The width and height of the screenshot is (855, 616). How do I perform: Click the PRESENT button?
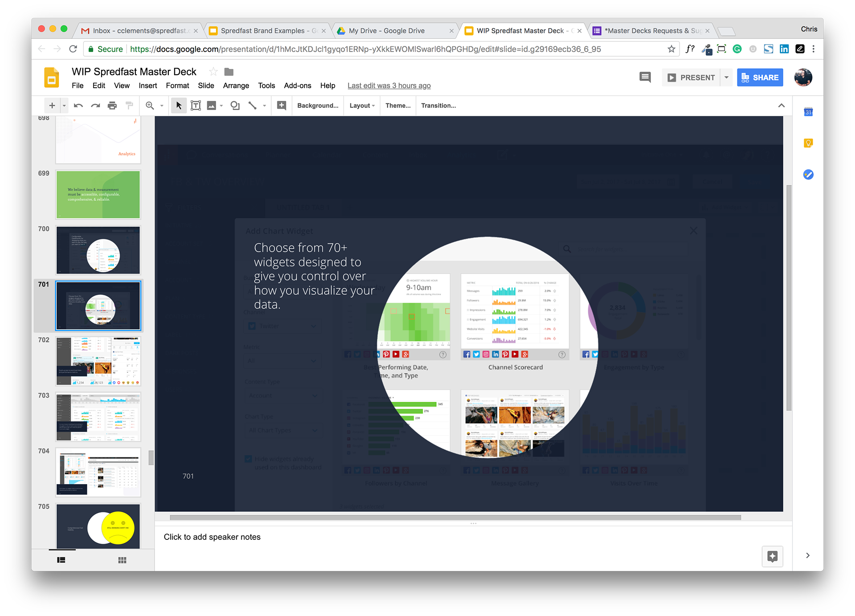(691, 78)
